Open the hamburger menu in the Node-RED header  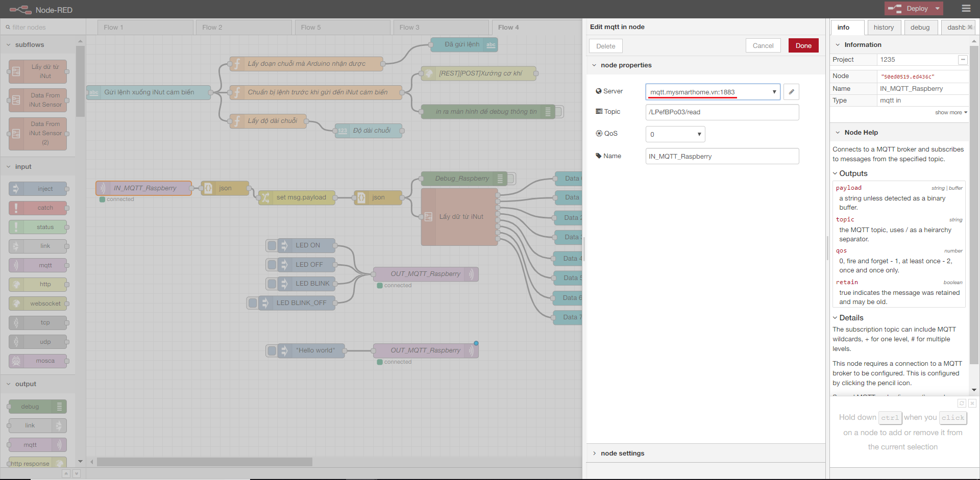coord(966,9)
